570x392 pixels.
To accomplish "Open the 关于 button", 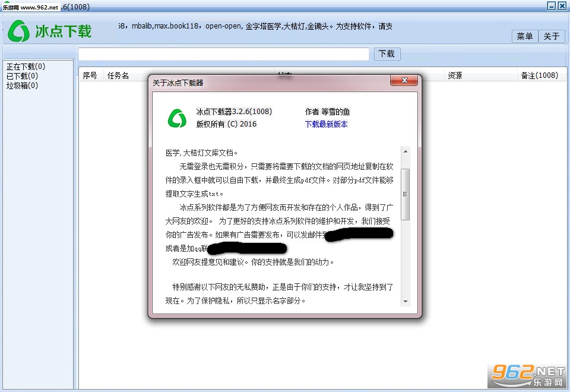I will [551, 36].
